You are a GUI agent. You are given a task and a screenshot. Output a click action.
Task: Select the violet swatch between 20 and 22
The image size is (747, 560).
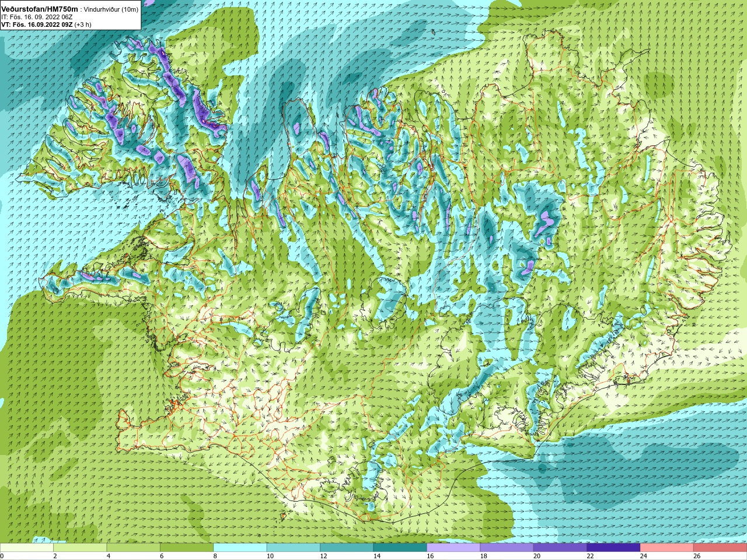tap(560, 548)
